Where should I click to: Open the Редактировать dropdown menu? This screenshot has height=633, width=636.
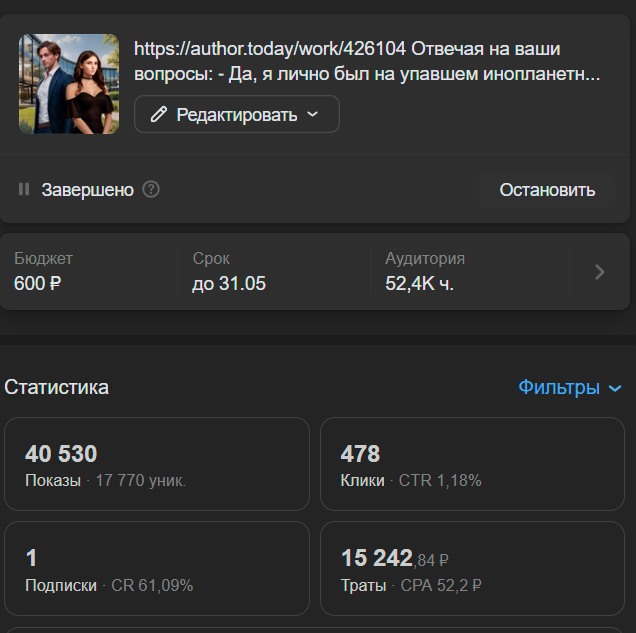tap(237, 114)
